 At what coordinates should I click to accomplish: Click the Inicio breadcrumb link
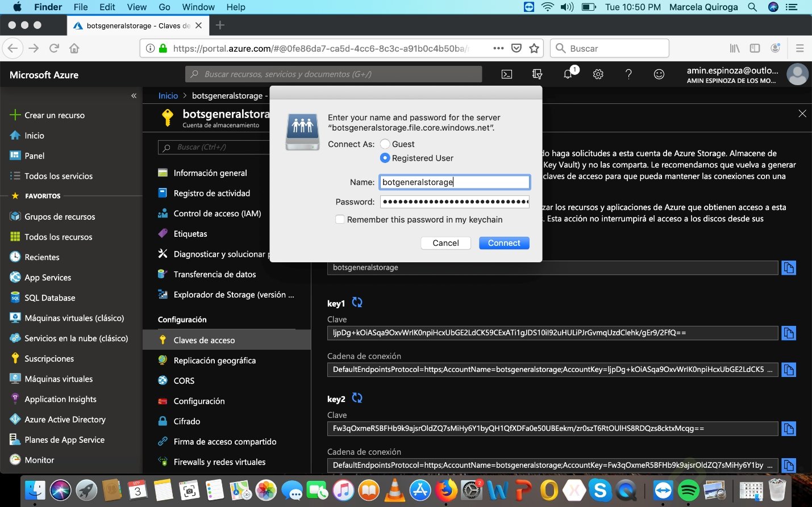[x=168, y=95]
